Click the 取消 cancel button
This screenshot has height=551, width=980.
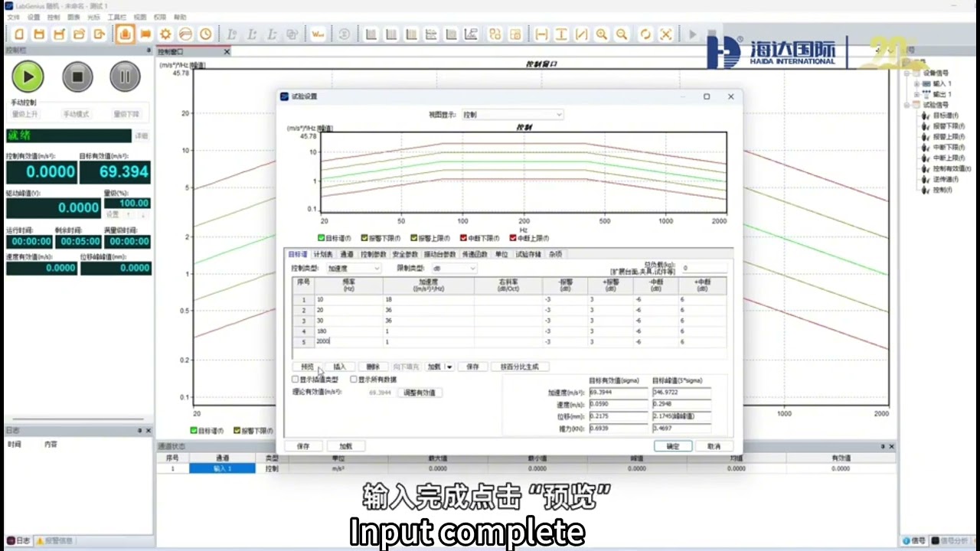point(714,446)
